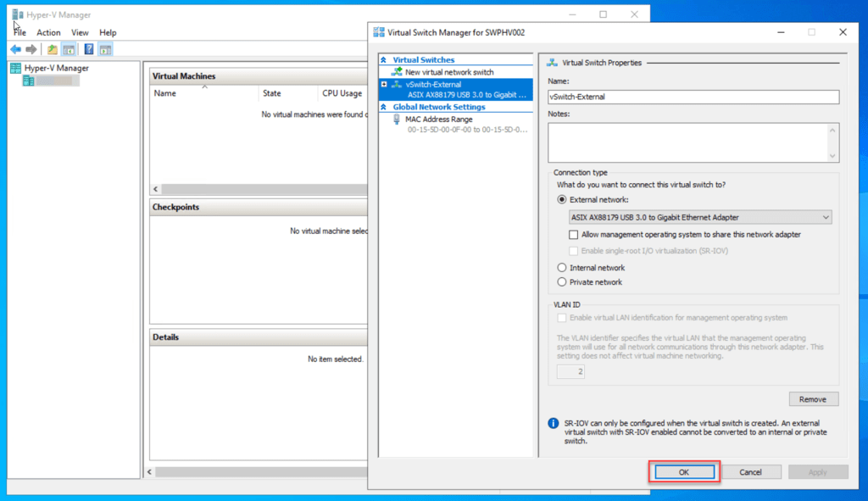
Task: Collapse the Virtual Switches section
Action: click(x=384, y=60)
